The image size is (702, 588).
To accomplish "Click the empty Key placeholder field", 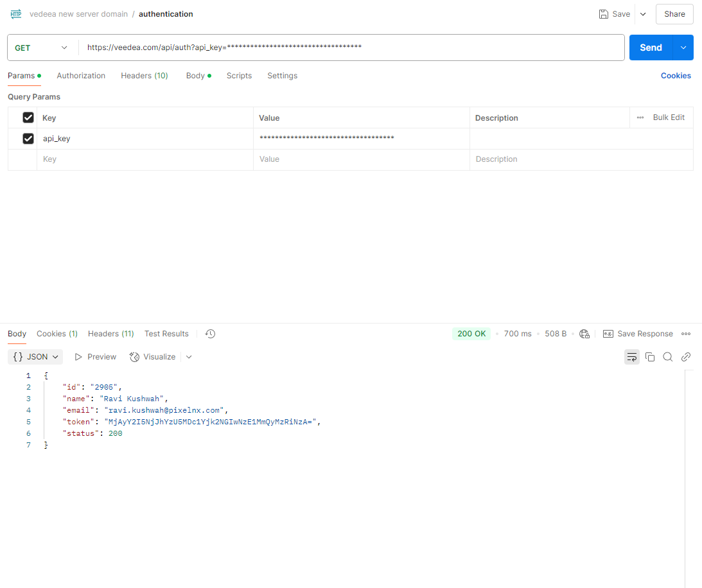I will (145, 159).
